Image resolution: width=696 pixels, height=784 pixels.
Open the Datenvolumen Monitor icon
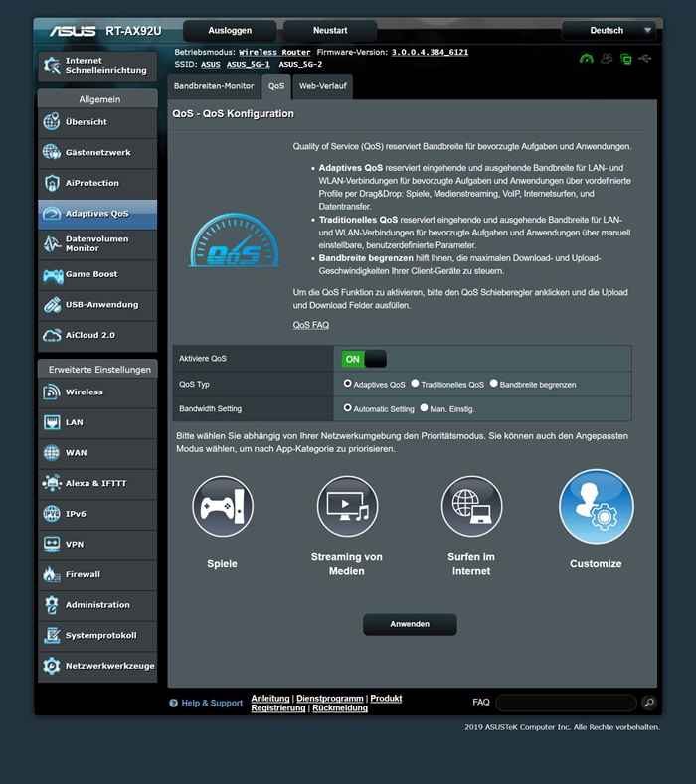pos(52,244)
